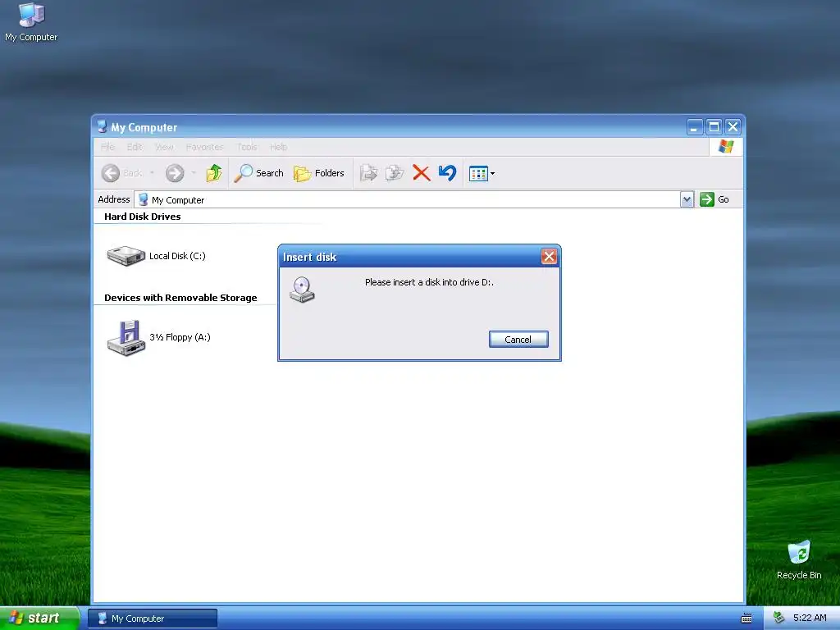This screenshot has width=840, height=630.
Task: Open the Edit menu
Action: (x=135, y=147)
